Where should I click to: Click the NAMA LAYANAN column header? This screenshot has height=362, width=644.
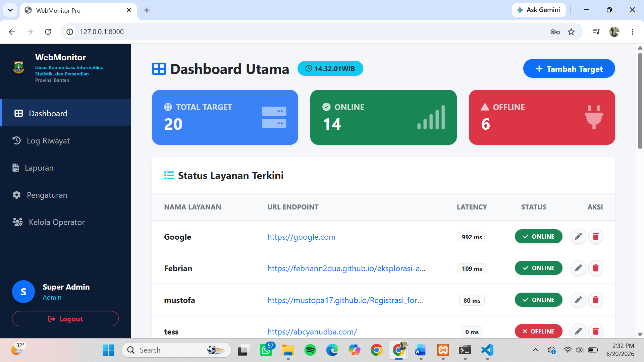coord(192,207)
